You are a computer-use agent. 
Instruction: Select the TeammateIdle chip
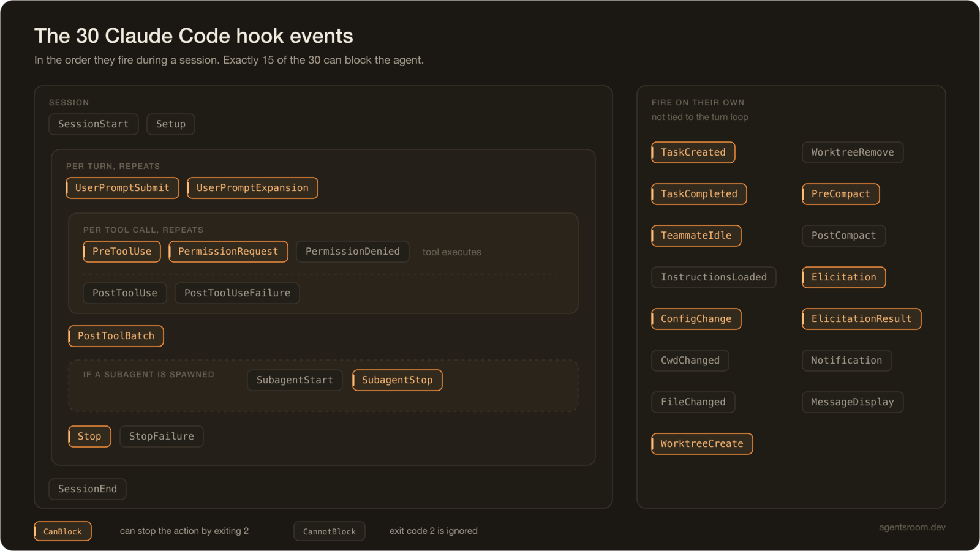[696, 236]
